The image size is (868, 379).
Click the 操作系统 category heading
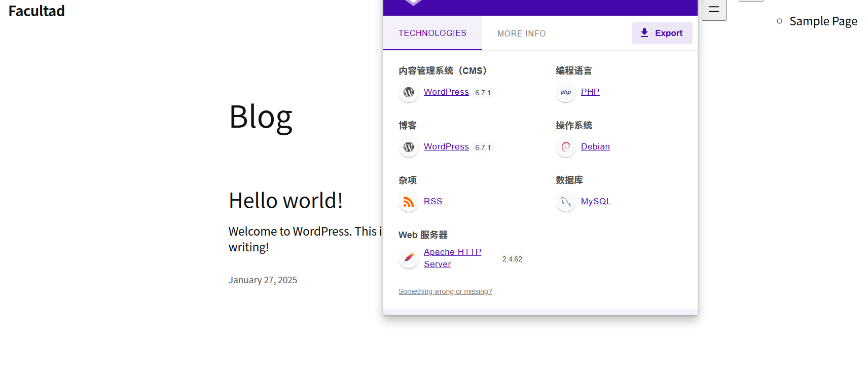[x=574, y=125]
